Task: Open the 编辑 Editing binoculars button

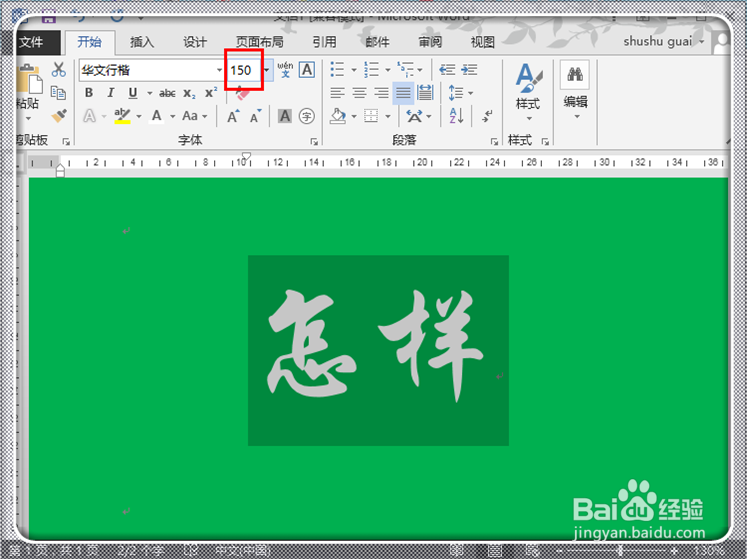Action: pyautogui.click(x=575, y=91)
